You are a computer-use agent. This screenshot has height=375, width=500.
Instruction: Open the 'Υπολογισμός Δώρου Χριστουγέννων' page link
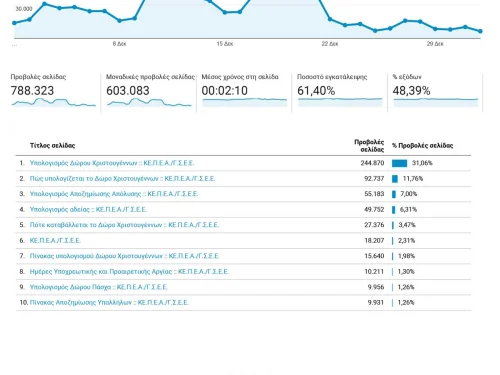(112, 163)
